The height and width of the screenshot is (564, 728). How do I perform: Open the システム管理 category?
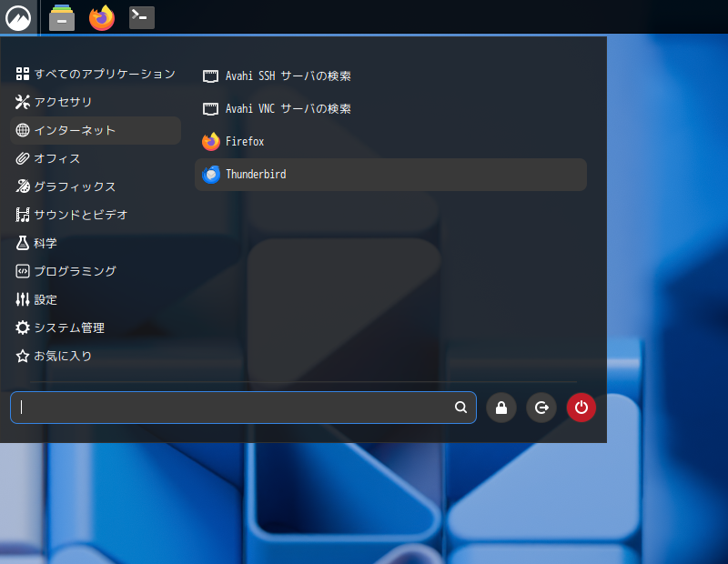96,327
